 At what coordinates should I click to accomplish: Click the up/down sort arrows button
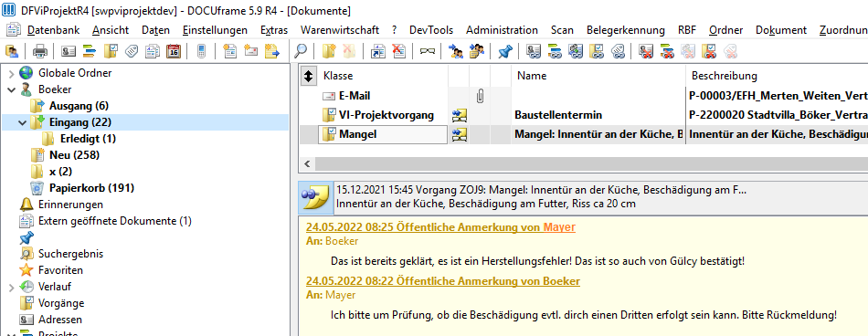point(308,77)
